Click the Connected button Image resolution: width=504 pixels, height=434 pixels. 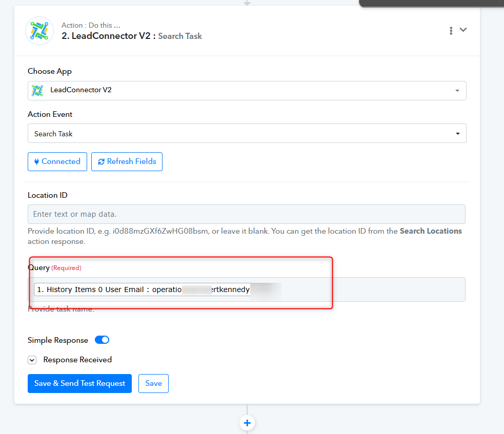57,161
